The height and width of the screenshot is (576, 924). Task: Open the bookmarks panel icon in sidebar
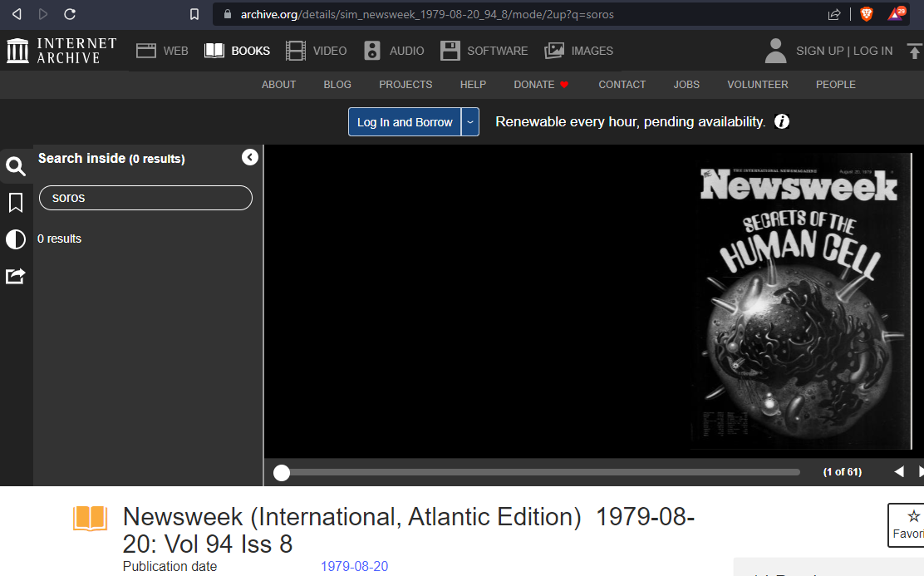[x=16, y=203]
